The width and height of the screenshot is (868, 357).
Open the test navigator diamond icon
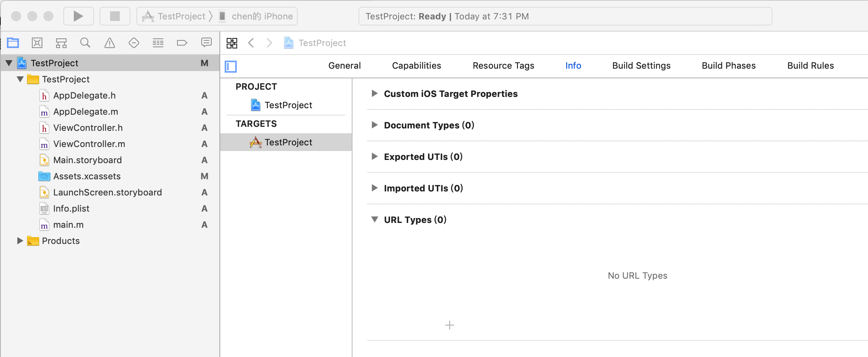[x=134, y=43]
